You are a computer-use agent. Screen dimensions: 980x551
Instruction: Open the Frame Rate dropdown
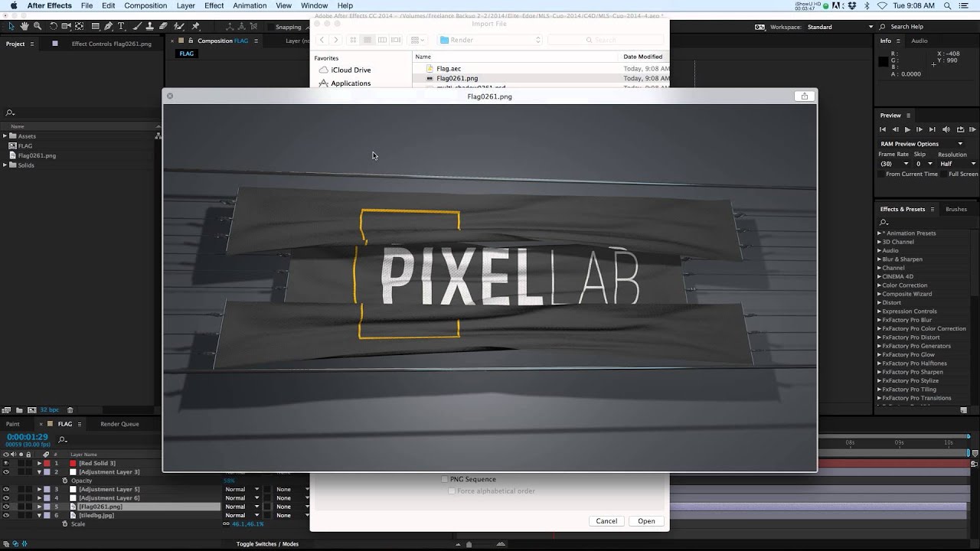(x=894, y=164)
